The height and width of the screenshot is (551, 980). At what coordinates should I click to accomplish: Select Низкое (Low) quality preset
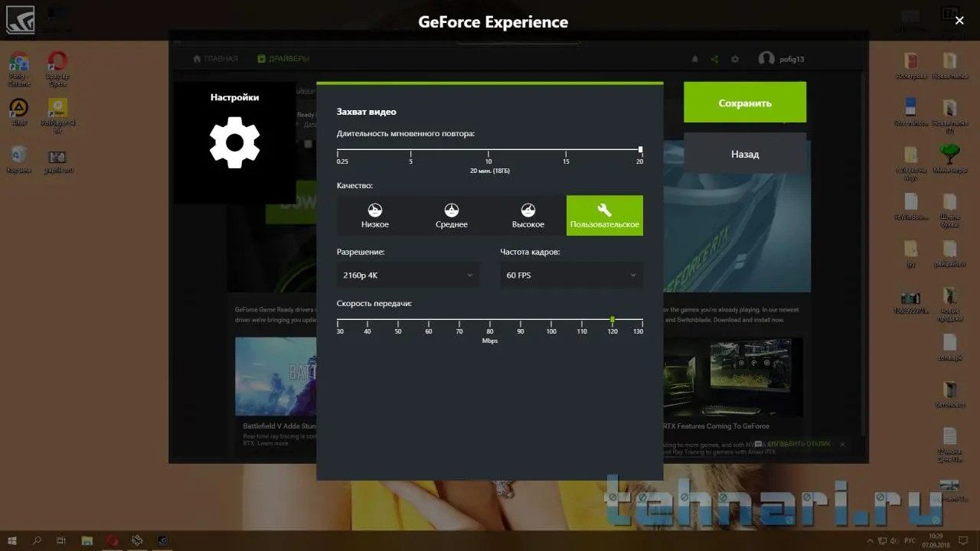(x=375, y=215)
